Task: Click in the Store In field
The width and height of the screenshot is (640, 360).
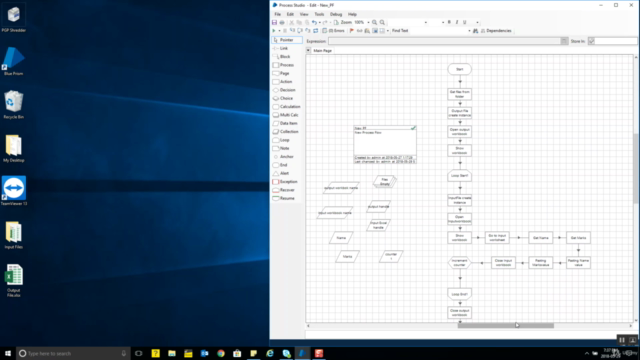Action: coord(615,41)
